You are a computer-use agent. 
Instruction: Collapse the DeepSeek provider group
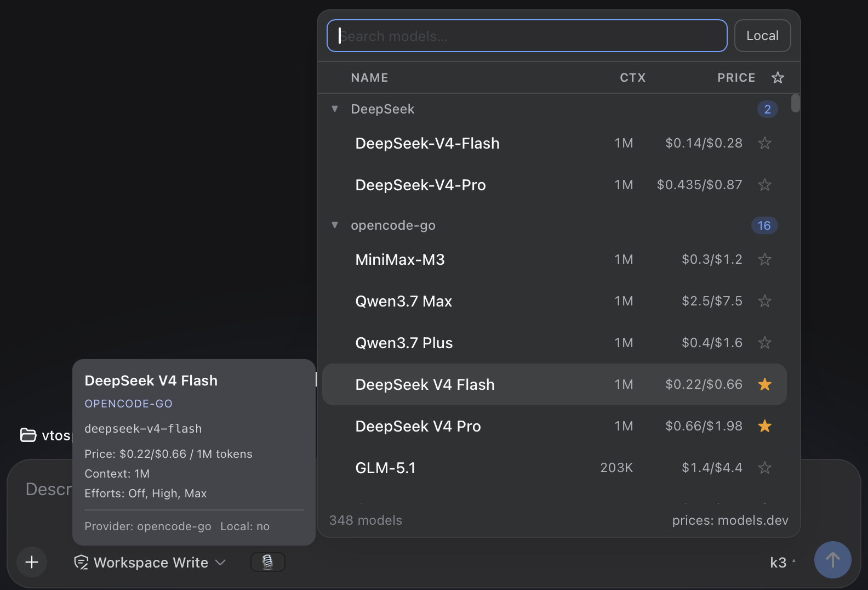[335, 109]
